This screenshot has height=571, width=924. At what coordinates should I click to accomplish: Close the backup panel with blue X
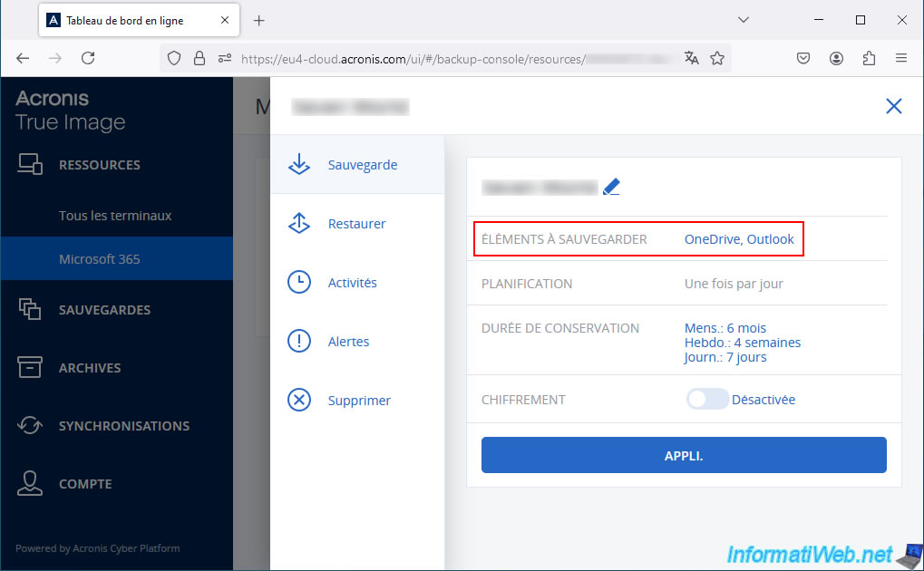pyautogui.click(x=894, y=106)
